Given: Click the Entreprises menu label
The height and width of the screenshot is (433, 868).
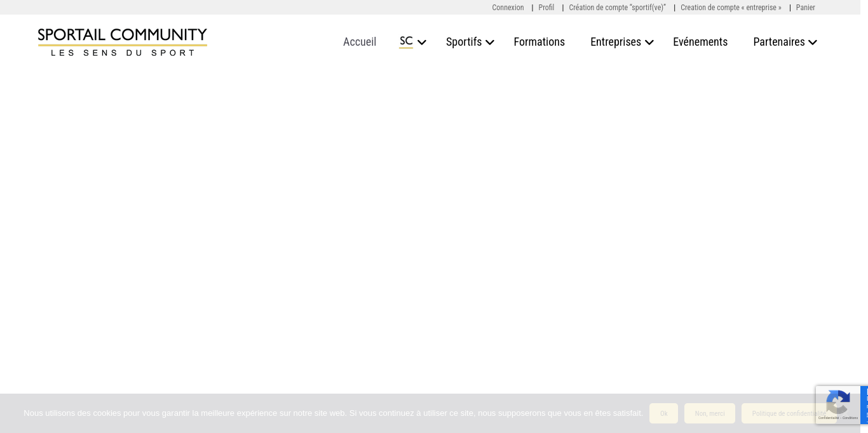Looking at the screenshot, I should point(615,42).
